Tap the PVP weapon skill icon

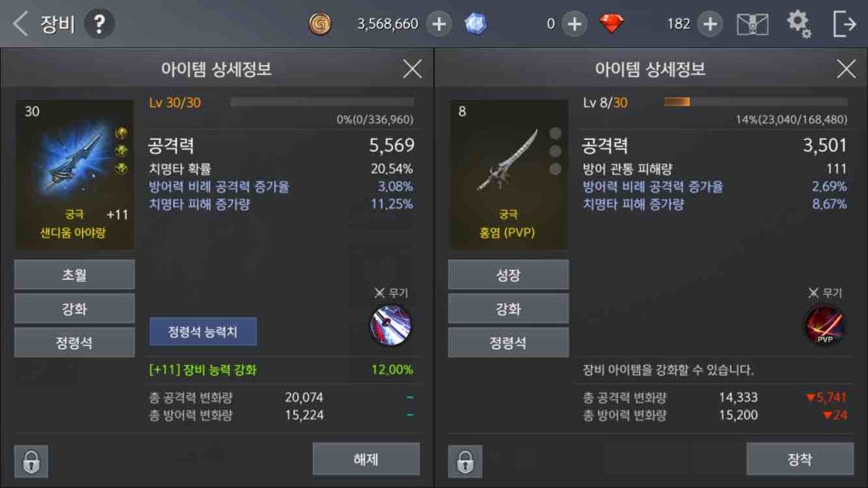[825, 326]
